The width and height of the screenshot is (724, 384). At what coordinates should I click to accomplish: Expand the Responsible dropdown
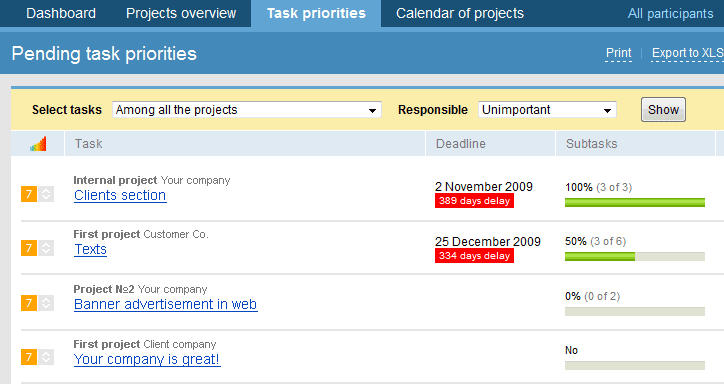coord(547,110)
